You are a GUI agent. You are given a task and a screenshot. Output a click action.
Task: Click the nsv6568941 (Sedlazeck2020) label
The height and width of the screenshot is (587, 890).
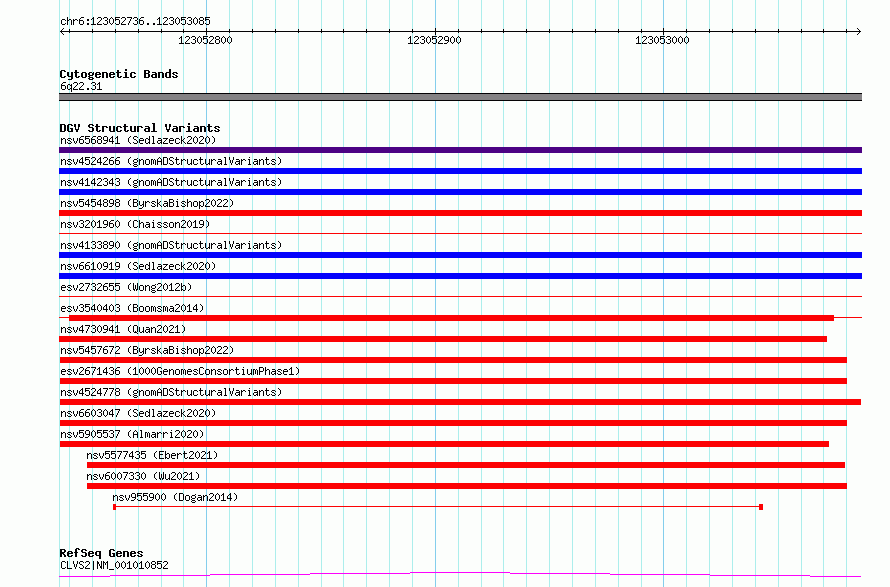click(x=138, y=140)
